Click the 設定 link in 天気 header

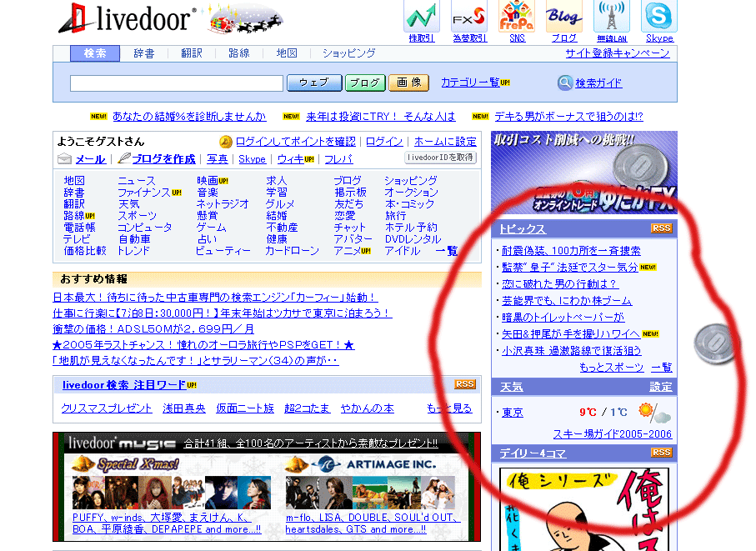coord(660,387)
